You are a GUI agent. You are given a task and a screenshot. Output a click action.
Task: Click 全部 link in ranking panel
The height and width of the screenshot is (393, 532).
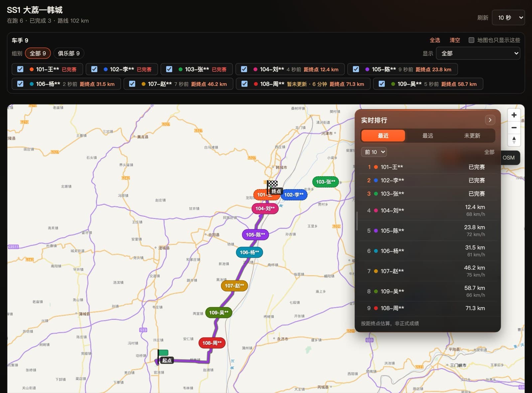point(489,152)
